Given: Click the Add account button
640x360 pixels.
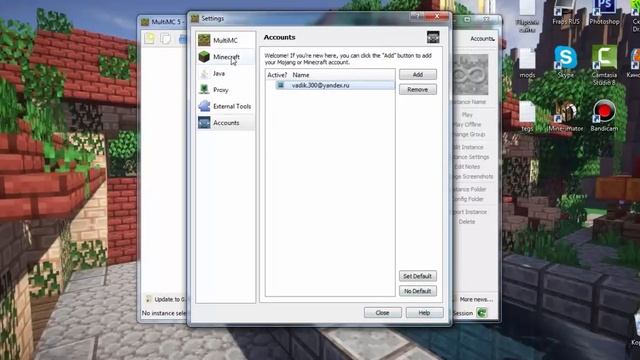Looking at the screenshot, I should point(418,74).
